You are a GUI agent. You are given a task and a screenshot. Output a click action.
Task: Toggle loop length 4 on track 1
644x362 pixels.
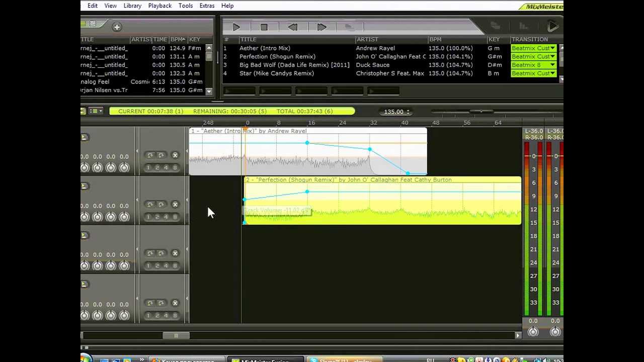pos(167,168)
